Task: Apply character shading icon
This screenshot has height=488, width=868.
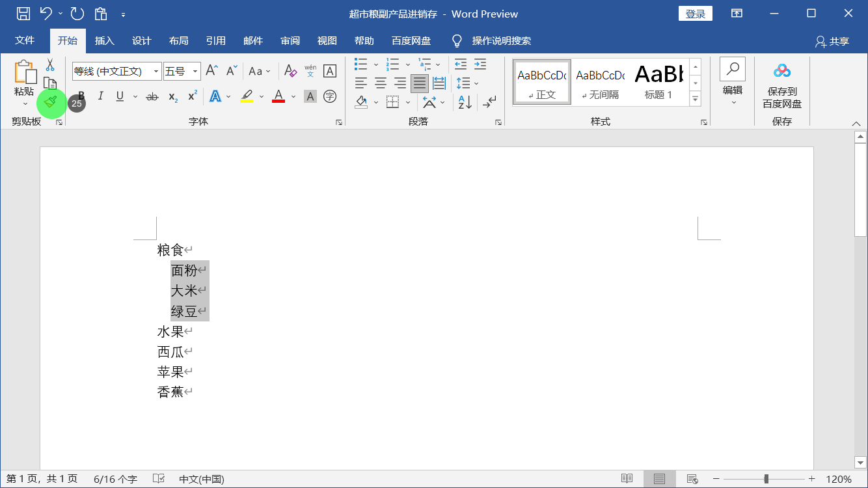Action: coord(310,96)
